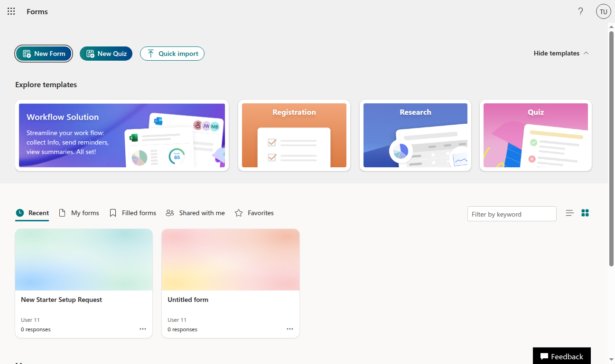Viewport: 615px width, 364px height.
Task: Click the 'New Starter Setup Request' title text
Action: [x=61, y=300]
